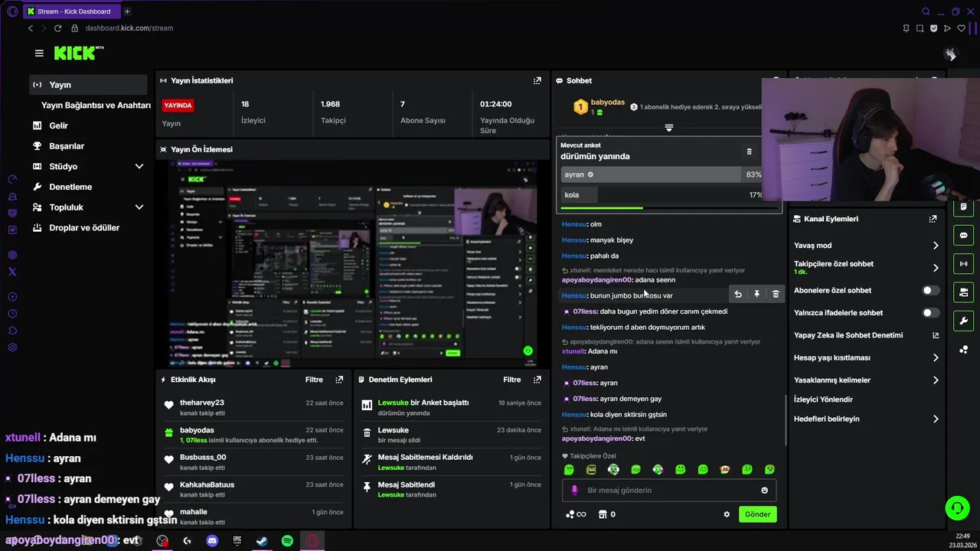Reload the page in the browser

click(x=57, y=28)
